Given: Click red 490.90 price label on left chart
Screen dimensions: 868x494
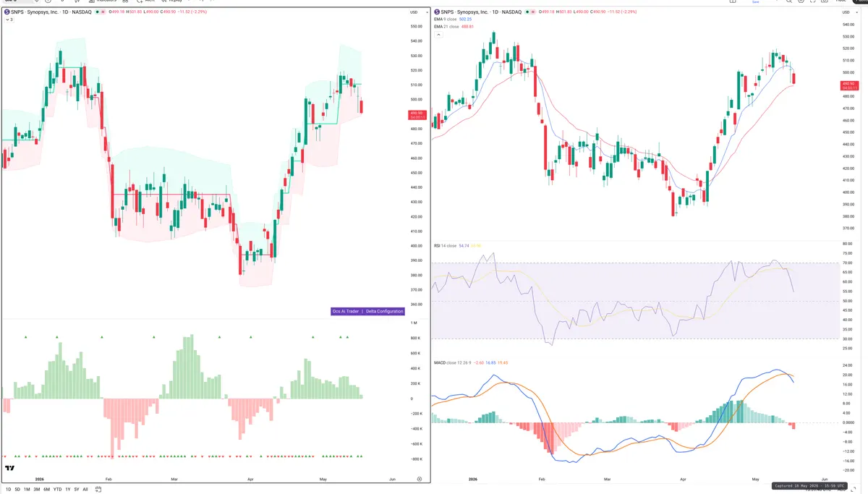Looking at the screenshot, I should (417, 114).
